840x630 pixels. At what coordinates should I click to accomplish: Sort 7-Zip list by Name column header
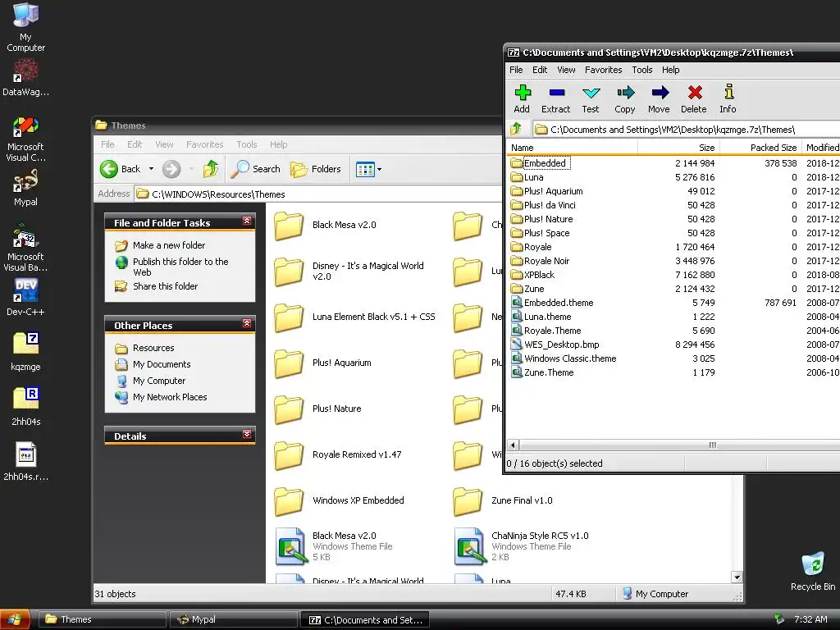tap(572, 148)
